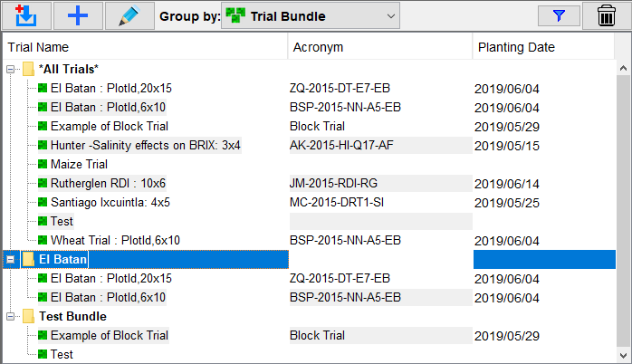This screenshot has height=364, width=632.
Task: Collapse the Test Bundle node
Action: [11, 317]
